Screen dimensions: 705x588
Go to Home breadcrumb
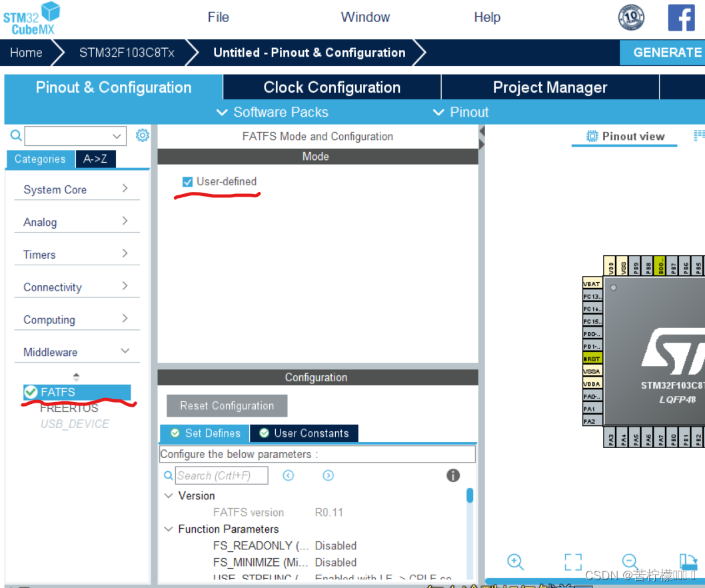26,53
